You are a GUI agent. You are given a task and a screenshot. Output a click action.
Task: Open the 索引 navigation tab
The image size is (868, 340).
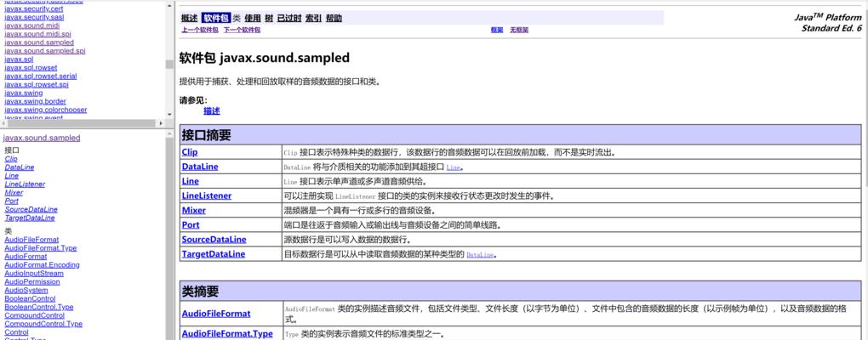pyautogui.click(x=313, y=18)
